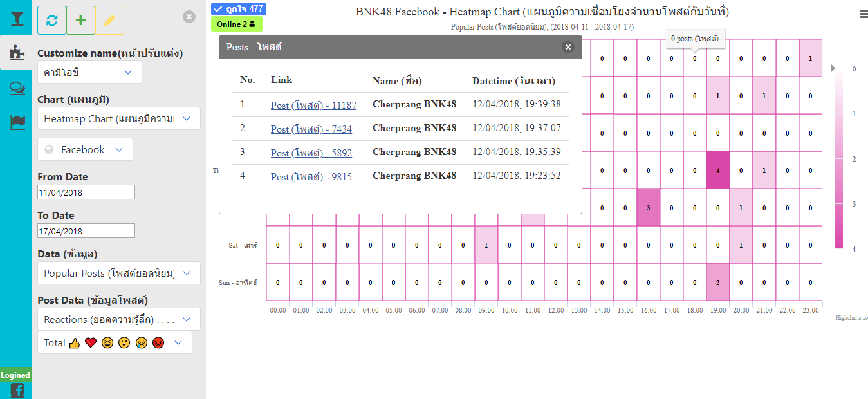Click the Popular Posts chart subtitle
The width and height of the screenshot is (868, 399).
542,27
